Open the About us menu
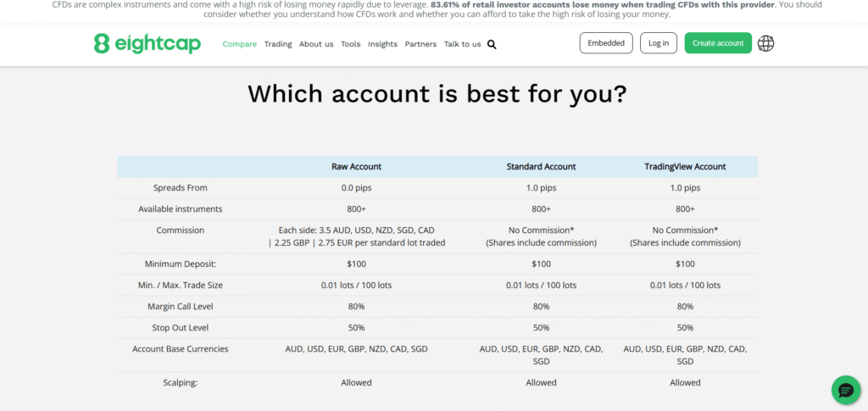868x411 pixels. [x=316, y=44]
